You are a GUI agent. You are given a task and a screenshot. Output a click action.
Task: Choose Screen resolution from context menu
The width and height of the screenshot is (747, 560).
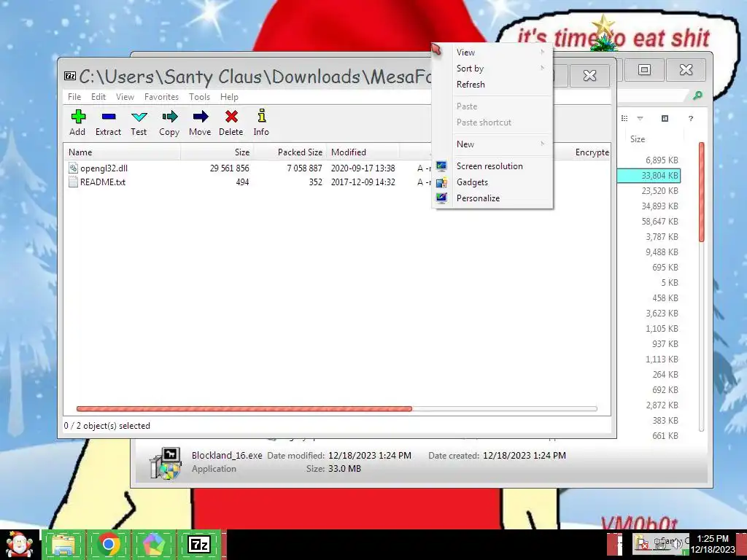click(492, 166)
